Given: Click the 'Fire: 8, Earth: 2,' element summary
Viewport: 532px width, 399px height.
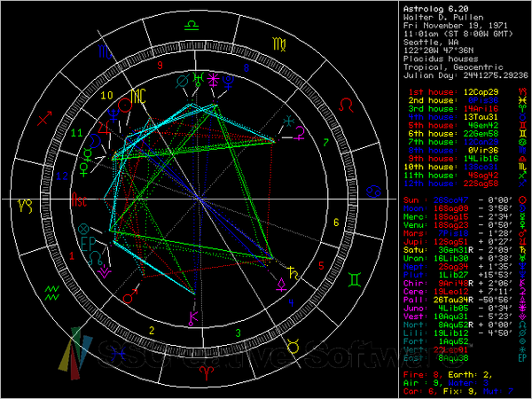Looking at the screenshot, I should (x=448, y=375).
